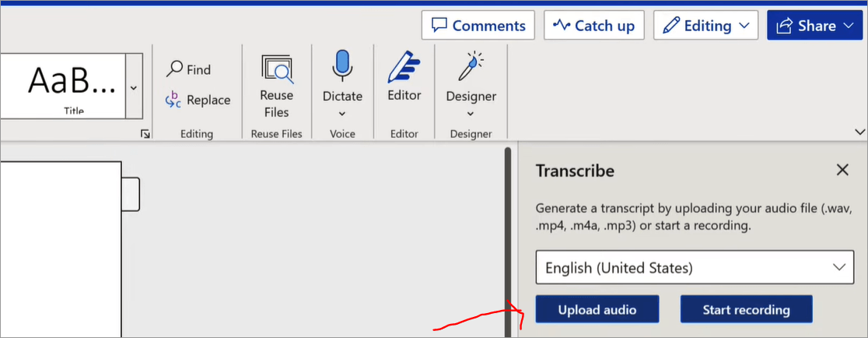Viewport: 868px width, 338px height.
Task: Click the Start recording button
Action: point(746,309)
